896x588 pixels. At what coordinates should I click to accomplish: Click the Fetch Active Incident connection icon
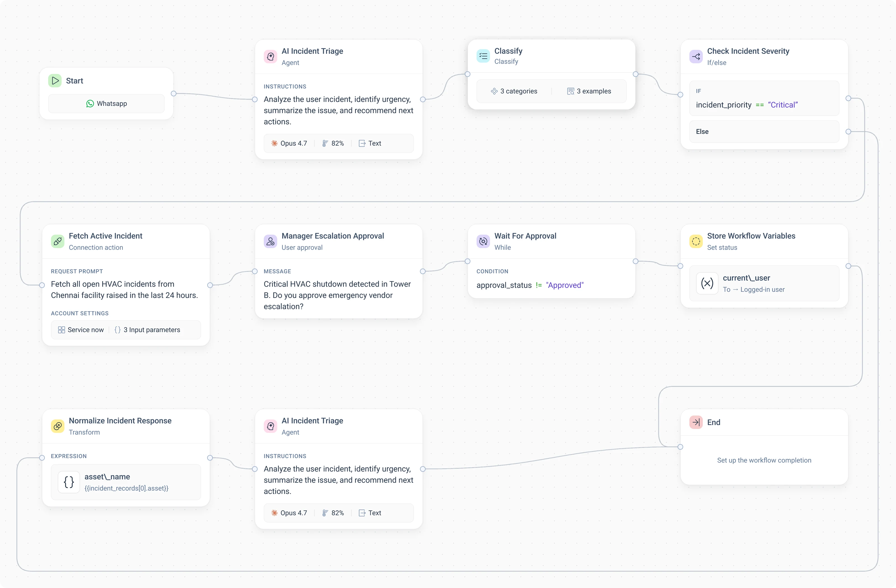[58, 241]
